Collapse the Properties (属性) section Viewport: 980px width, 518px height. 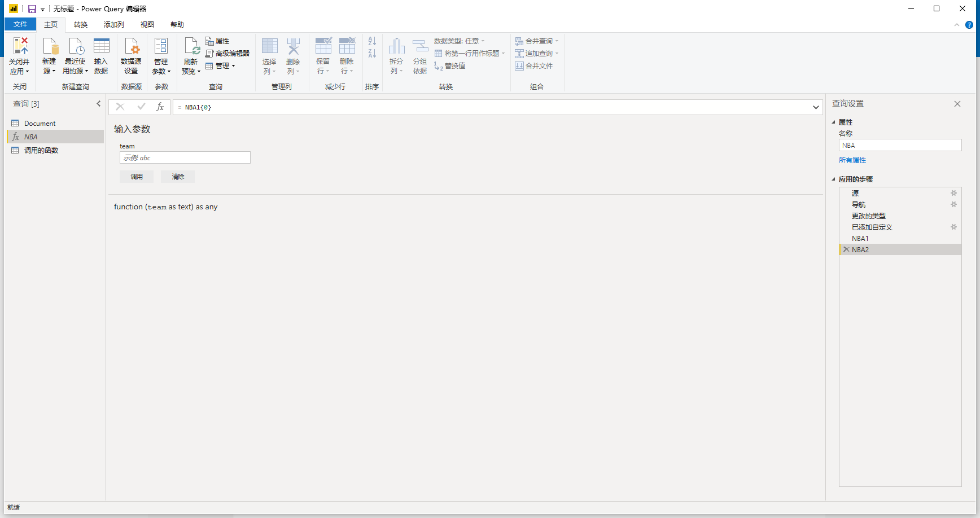834,122
